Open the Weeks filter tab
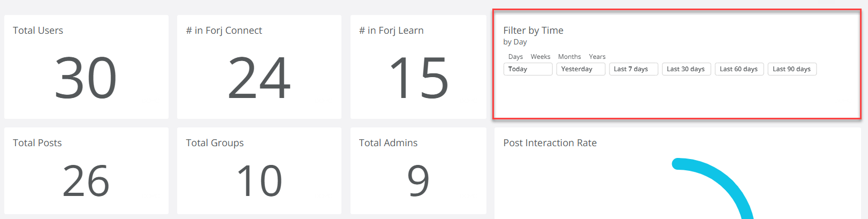Image resolution: width=868 pixels, height=219 pixels. coord(540,57)
